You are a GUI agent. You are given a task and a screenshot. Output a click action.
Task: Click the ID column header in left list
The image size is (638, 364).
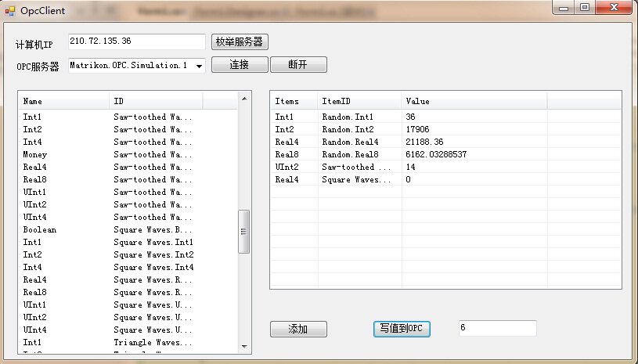156,101
